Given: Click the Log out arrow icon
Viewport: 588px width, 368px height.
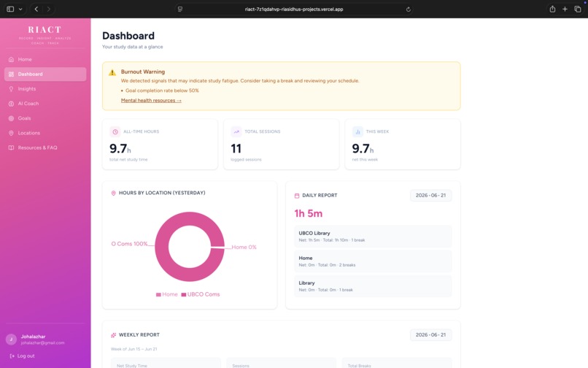Looking at the screenshot, I should [x=12, y=356].
